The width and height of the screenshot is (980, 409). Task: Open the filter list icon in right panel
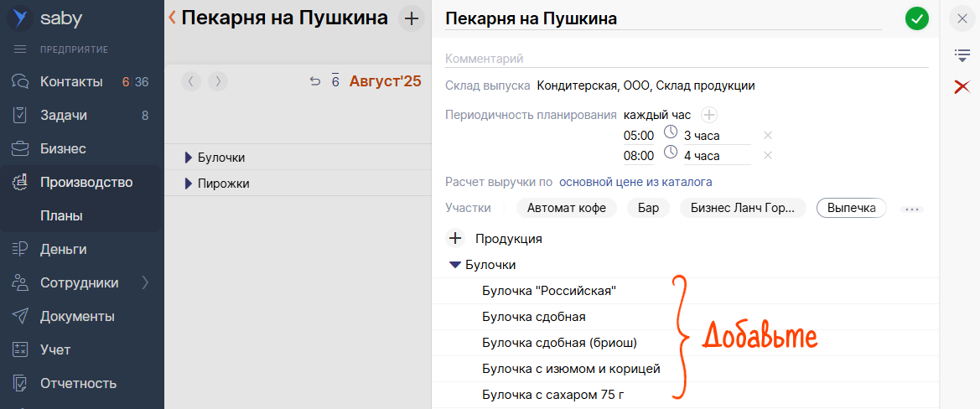pyautogui.click(x=962, y=55)
